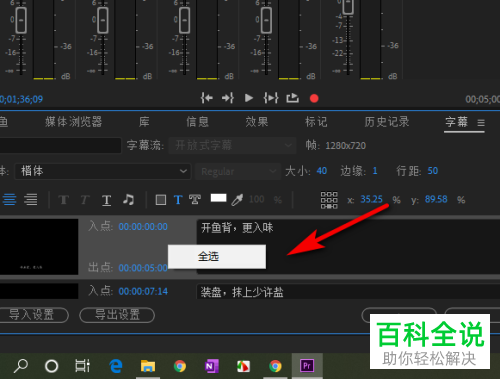Select the blue text color T option
The width and height of the screenshot is (500, 379).
pos(178,200)
